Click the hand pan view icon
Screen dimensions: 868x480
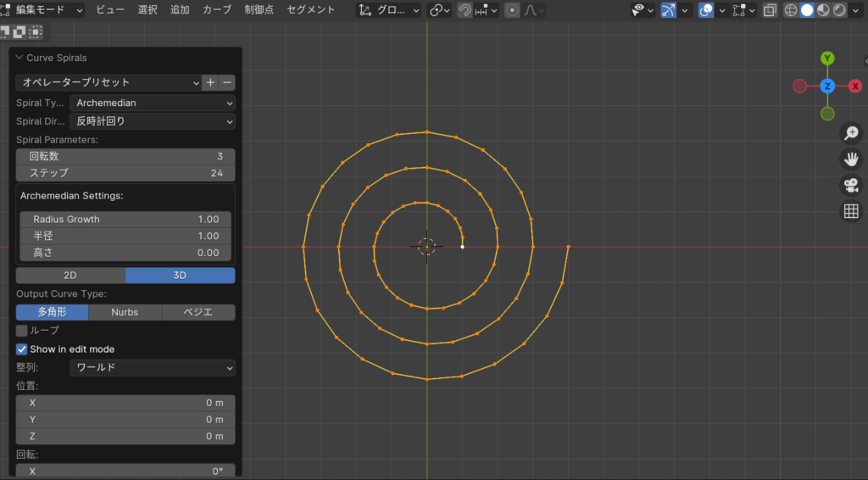(851, 159)
